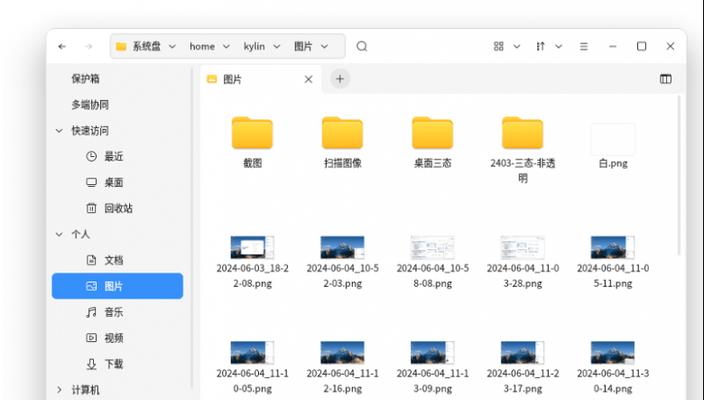Maximize the file manager window
The height and width of the screenshot is (400, 704).
[642, 46]
